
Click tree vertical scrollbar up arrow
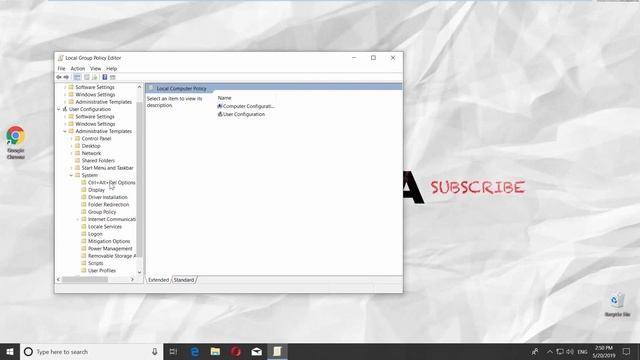click(x=140, y=87)
